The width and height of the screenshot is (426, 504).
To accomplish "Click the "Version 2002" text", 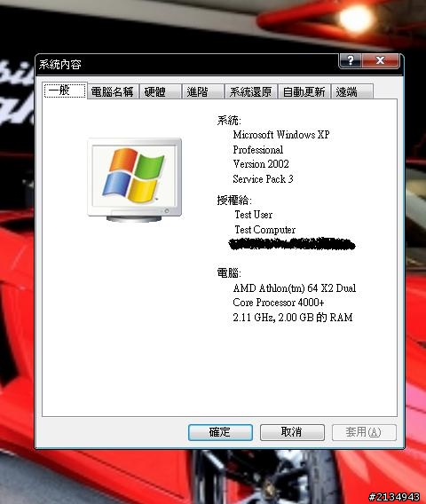I will pyautogui.click(x=261, y=164).
